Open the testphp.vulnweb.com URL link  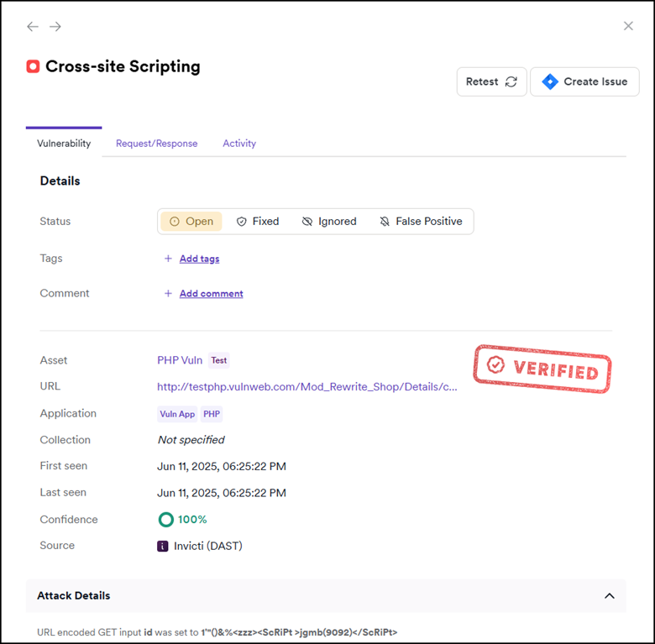click(307, 387)
